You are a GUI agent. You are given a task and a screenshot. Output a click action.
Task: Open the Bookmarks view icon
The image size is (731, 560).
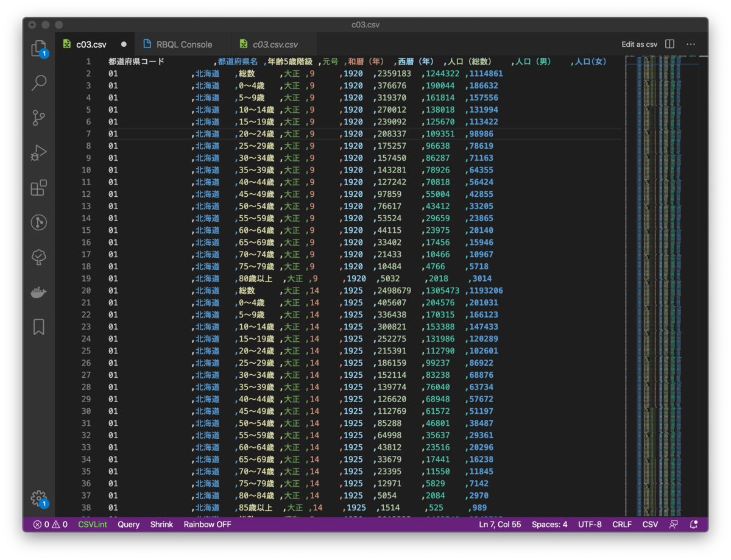(x=39, y=327)
